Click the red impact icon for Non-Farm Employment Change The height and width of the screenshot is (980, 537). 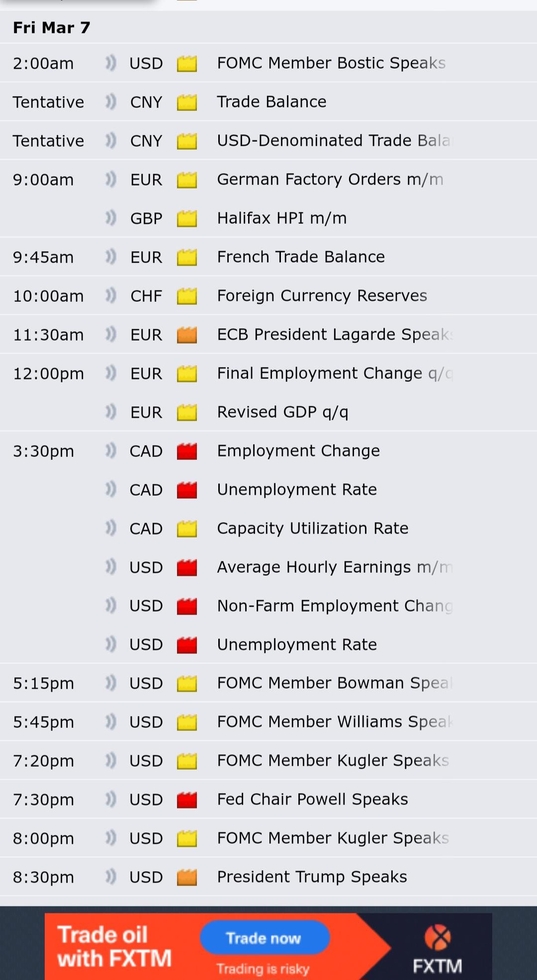187,606
